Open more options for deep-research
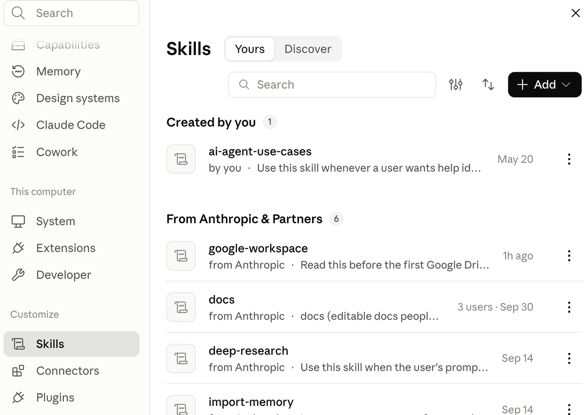This screenshot has width=585, height=415. point(569,358)
